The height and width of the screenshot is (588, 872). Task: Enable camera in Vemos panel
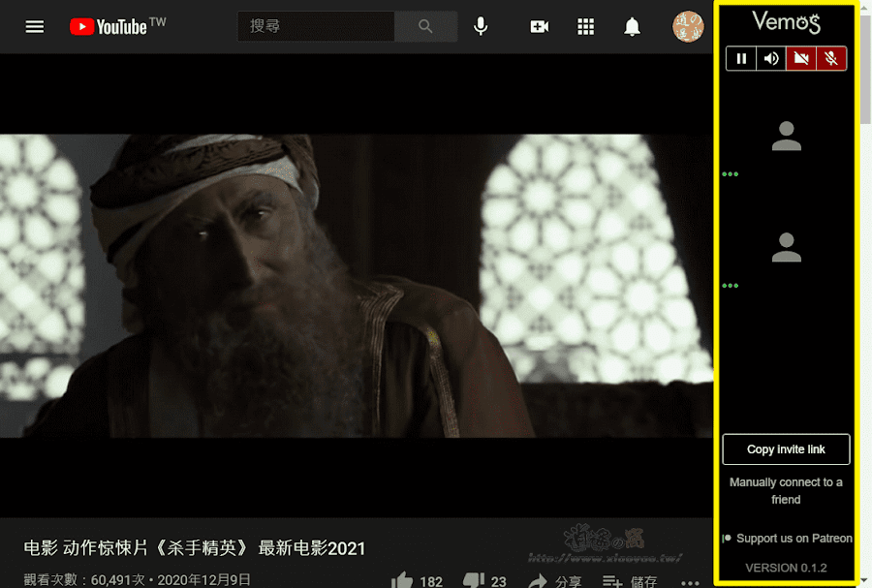point(801,58)
